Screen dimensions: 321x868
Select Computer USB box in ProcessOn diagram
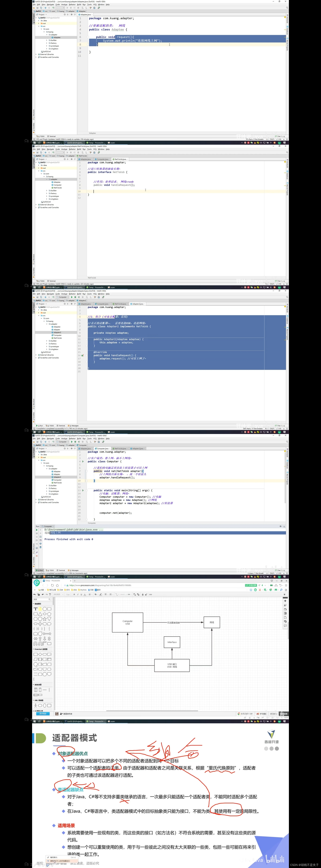[x=128, y=622]
